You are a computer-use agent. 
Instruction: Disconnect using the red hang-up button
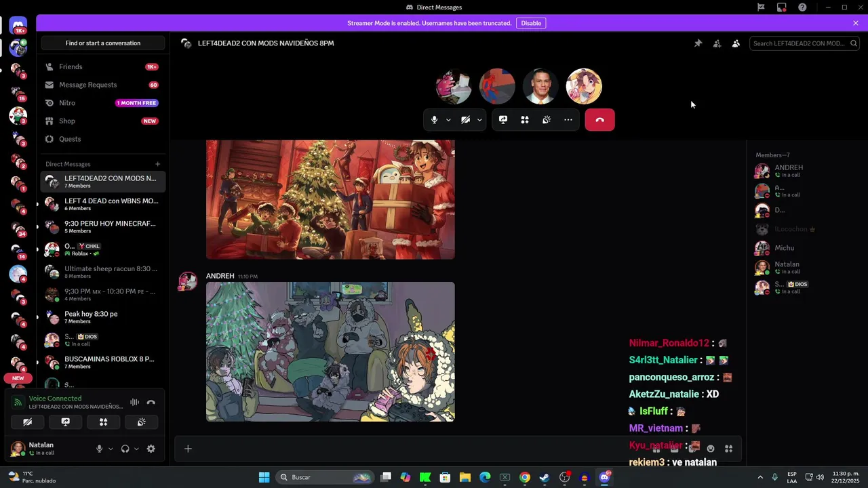click(599, 120)
